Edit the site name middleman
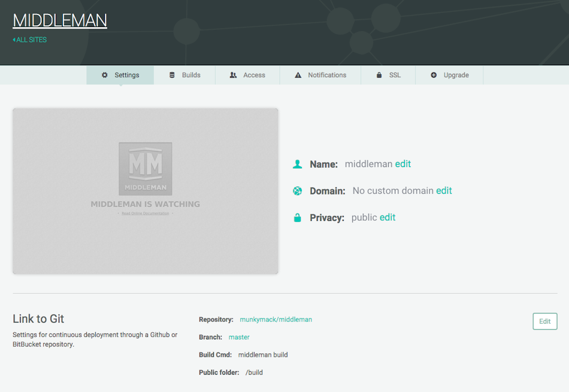The height and width of the screenshot is (392, 569). click(403, 164)
